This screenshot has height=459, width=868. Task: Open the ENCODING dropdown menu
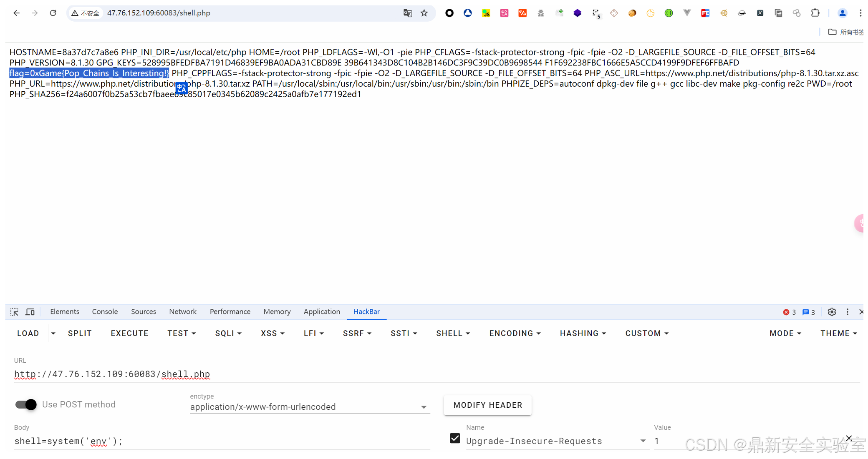(x=515, y=333)
